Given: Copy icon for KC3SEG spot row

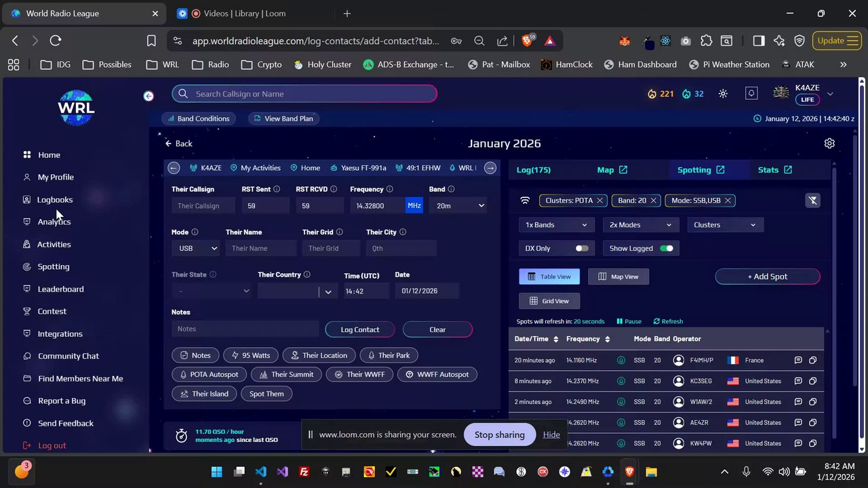Looking at the screenshot, I should 812,381.
